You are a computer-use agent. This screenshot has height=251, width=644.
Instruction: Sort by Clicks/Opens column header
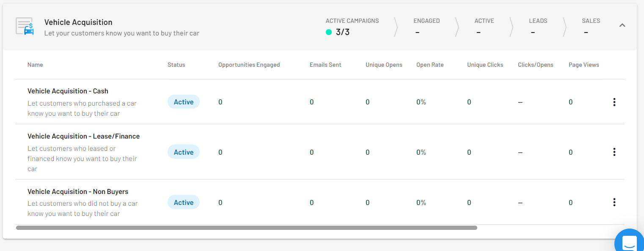[x=536, y=65]
